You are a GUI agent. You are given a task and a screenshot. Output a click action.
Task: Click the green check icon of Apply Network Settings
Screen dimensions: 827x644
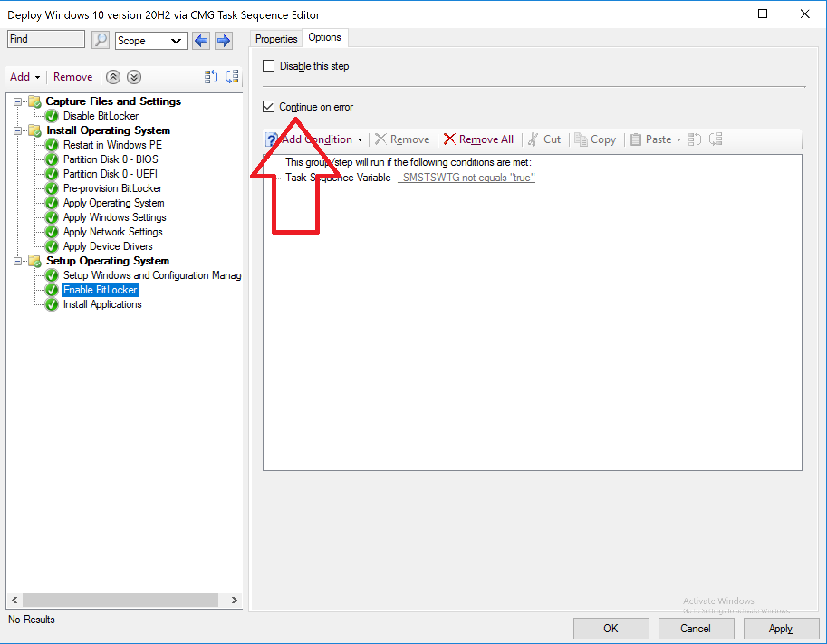(x=52, y=232)
